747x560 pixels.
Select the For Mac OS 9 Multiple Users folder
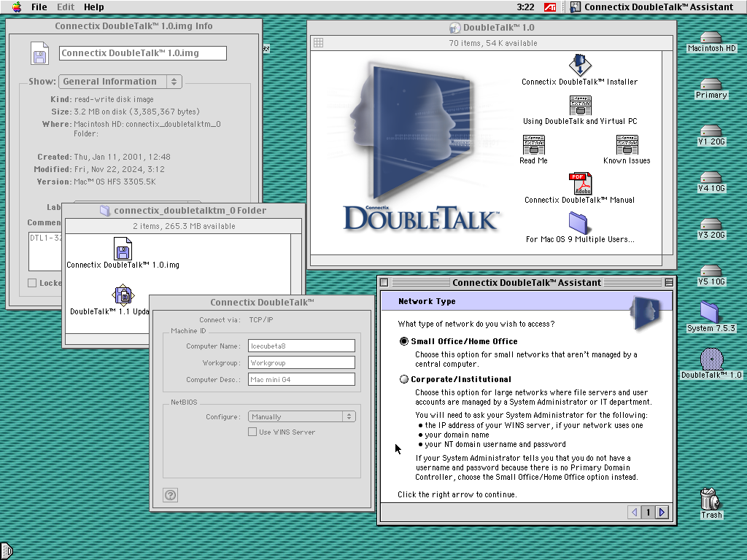pos(578,223)
